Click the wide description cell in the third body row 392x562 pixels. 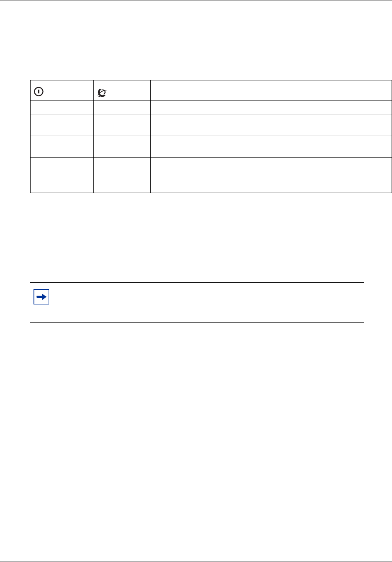point(271,147)
